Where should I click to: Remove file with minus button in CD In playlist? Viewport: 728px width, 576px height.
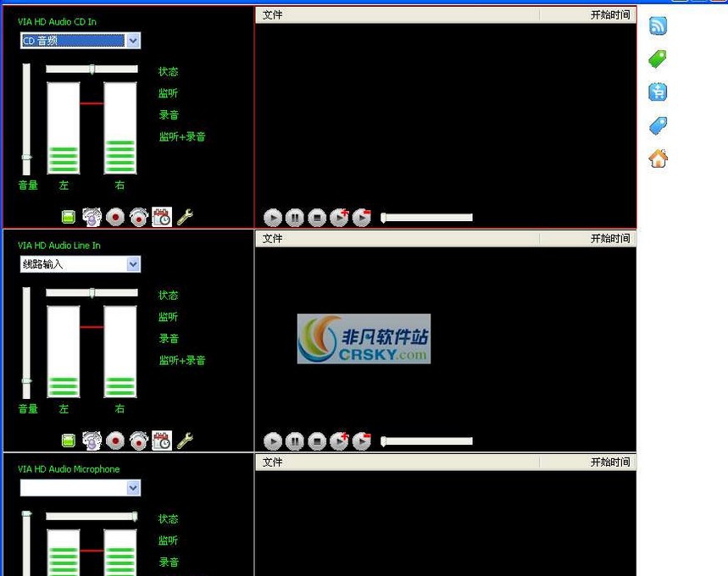[x=362, y=217]
